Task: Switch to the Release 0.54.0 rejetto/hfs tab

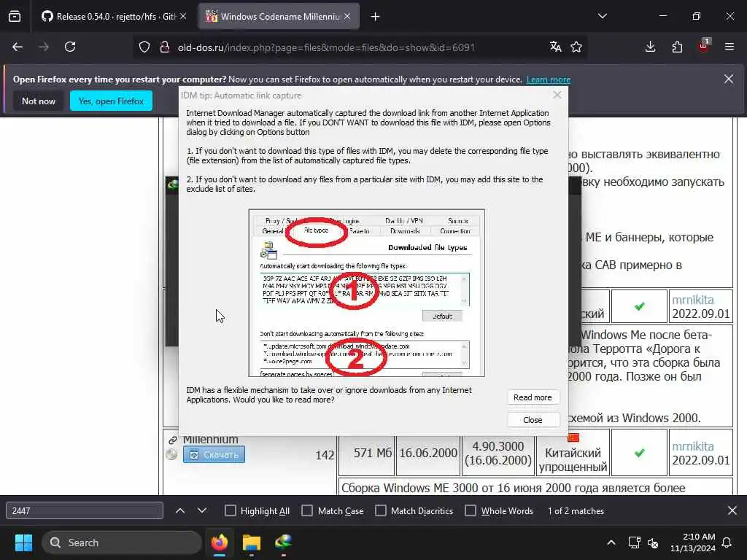Action: pos(113,17)
